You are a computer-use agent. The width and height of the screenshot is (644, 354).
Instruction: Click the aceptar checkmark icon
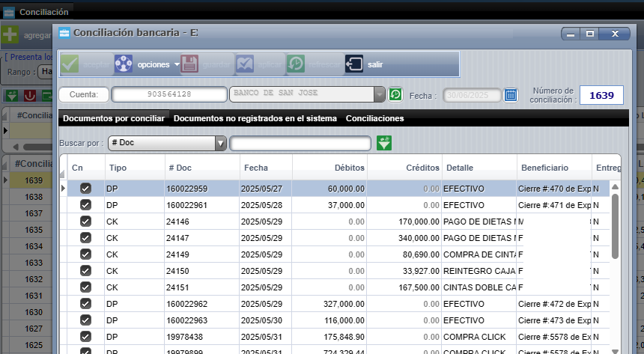point(70,64)
